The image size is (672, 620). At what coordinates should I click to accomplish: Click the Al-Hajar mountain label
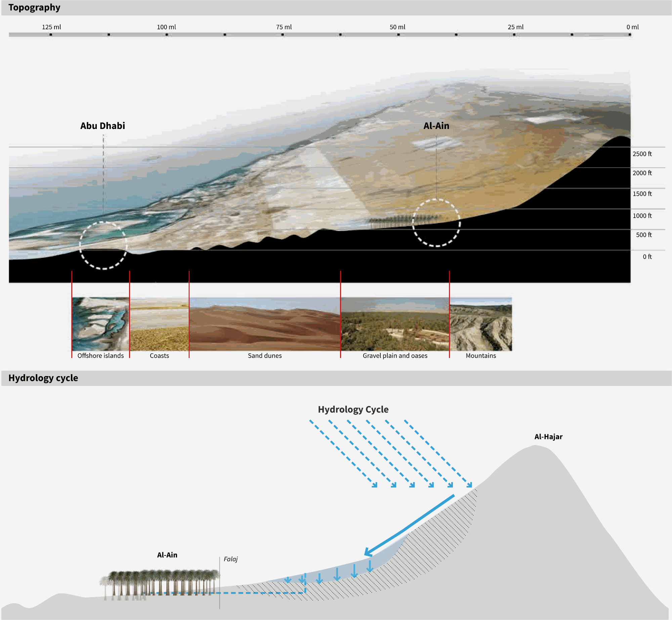tap(548, 437)
